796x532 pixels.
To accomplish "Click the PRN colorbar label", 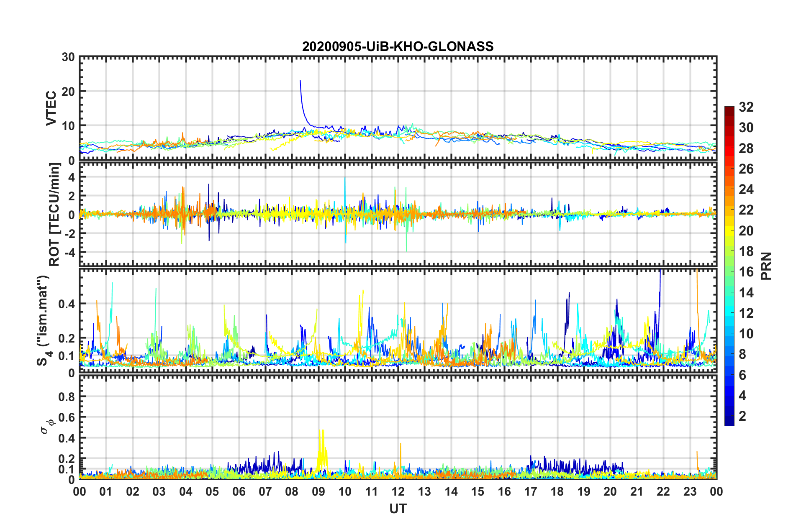I will [x=767, y=266].
